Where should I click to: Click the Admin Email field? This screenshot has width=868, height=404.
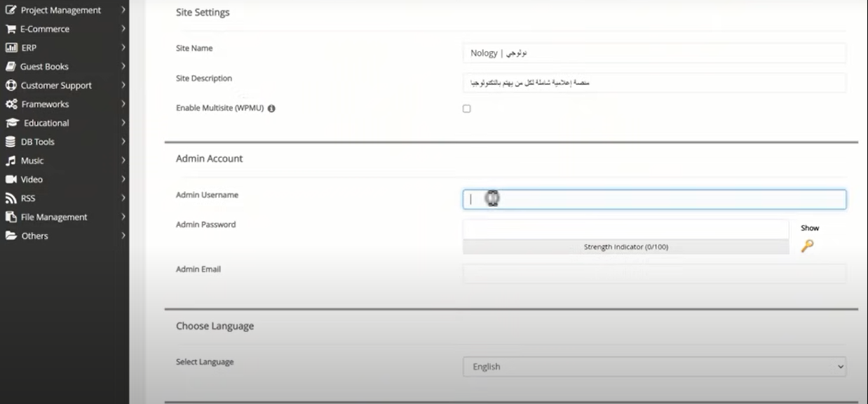[654, 273]
